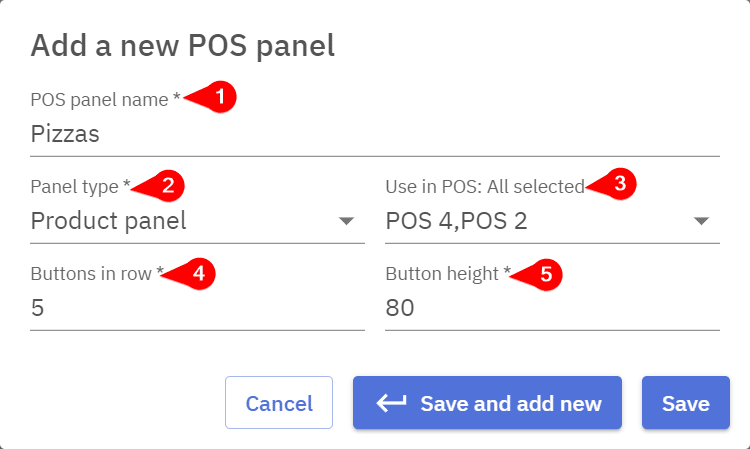This screenshot has height=449, width=750.
Task: Click the Add a new POS panel heading
Action: [x=182, y=45]
